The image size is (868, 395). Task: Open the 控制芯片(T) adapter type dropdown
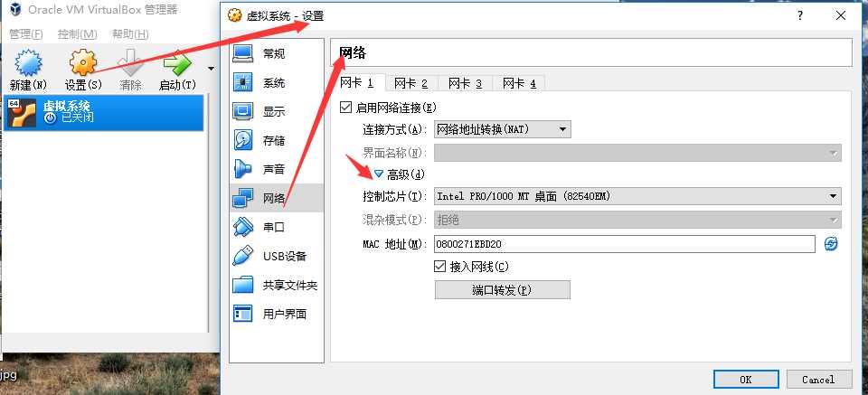click(637, 196)
